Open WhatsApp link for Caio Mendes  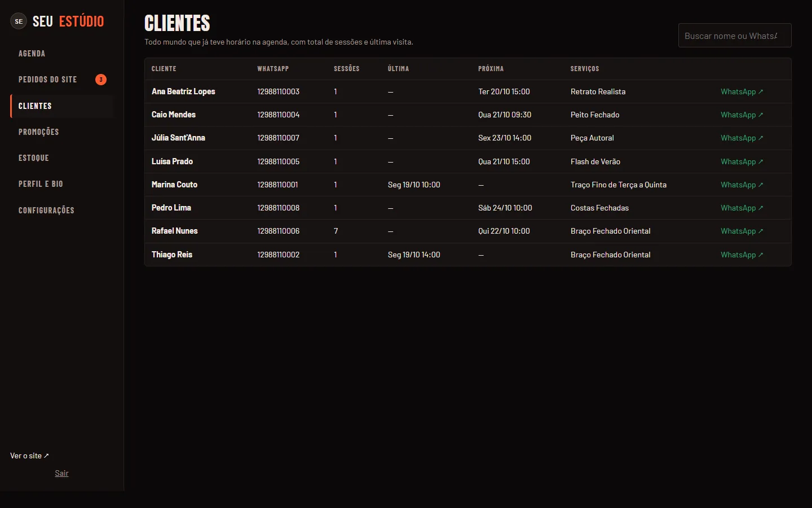pyautogui.click(x=742, y=115)
